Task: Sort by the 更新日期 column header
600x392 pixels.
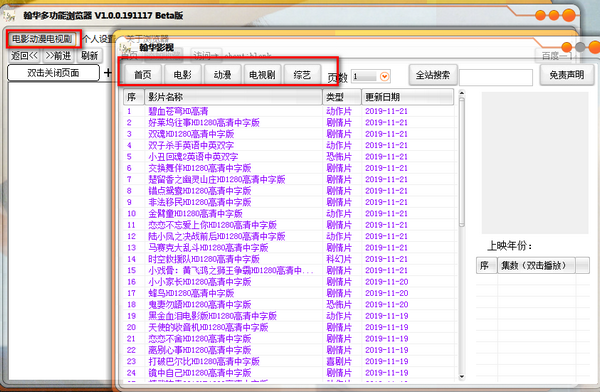Action: pos(408,97)
